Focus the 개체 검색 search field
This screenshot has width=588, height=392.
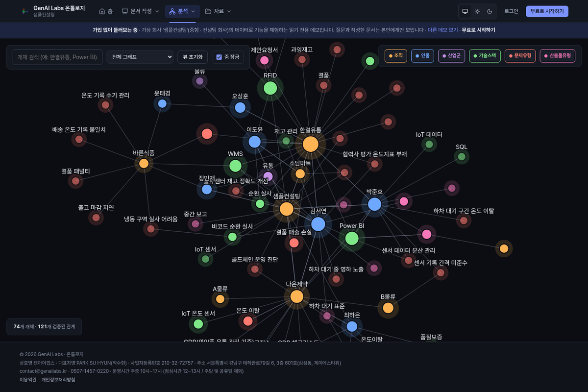click(x=58, y=57)
